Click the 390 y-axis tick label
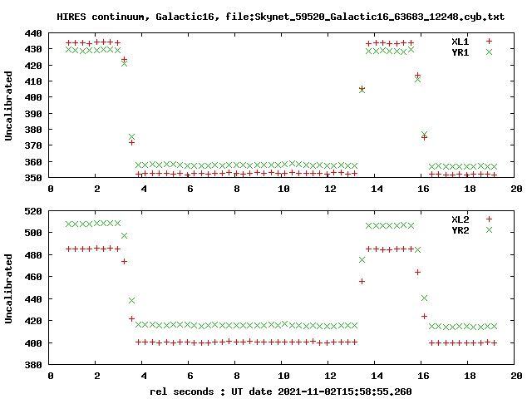Image resolution: width=532 pixels, height=399 pixels. (33, 114)
